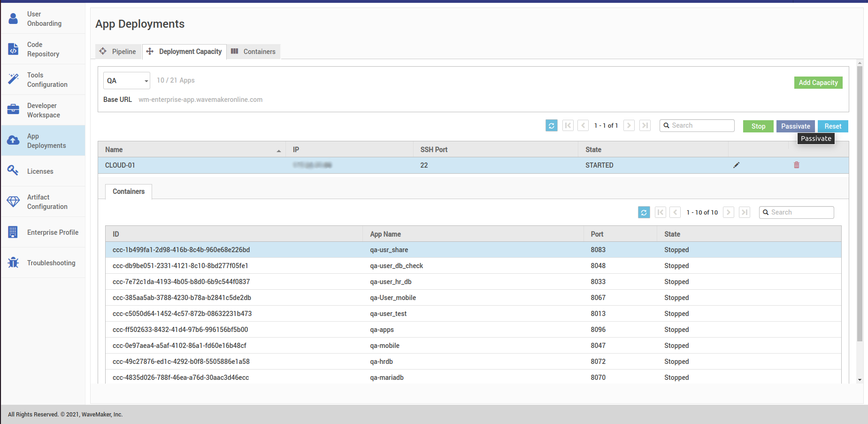Go to next page of containers list
The height and width of the screenshot is (424, 868).
[728, 212]
